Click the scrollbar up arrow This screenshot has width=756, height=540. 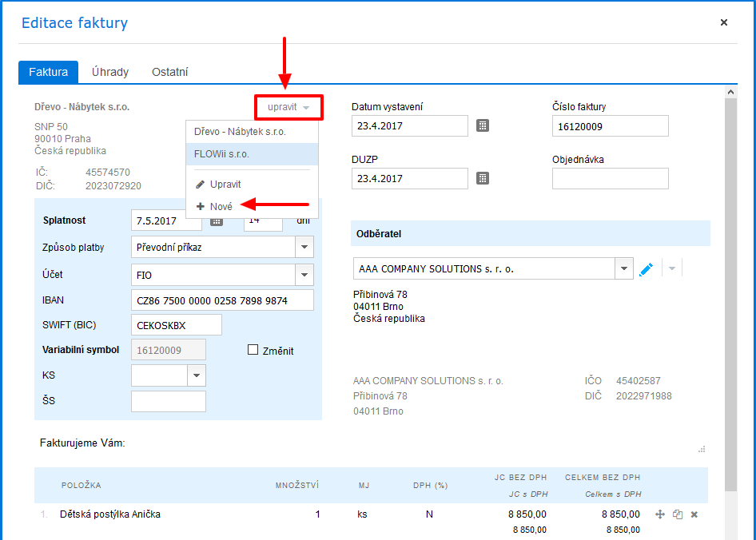click(x=731, y=92)
